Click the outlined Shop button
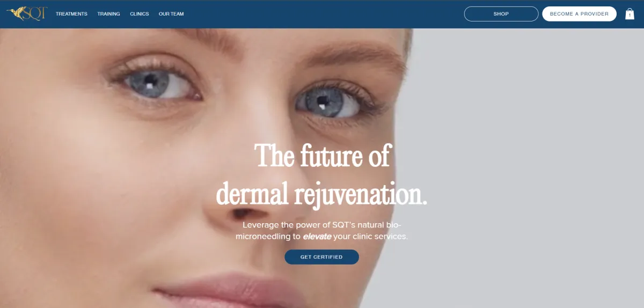The width and height of the screenshot is (644, 308). 501,14
